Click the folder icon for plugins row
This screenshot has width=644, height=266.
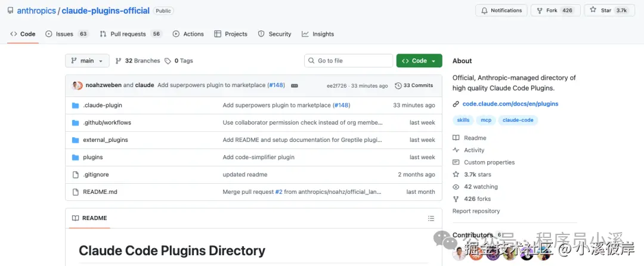click(75, 157)
